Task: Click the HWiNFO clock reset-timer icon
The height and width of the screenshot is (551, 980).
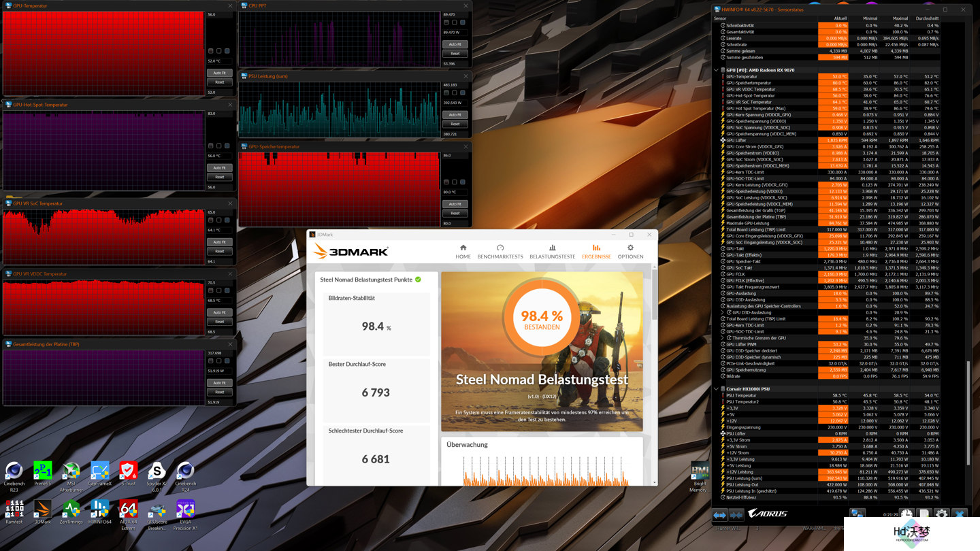Action: pos(906,514)
